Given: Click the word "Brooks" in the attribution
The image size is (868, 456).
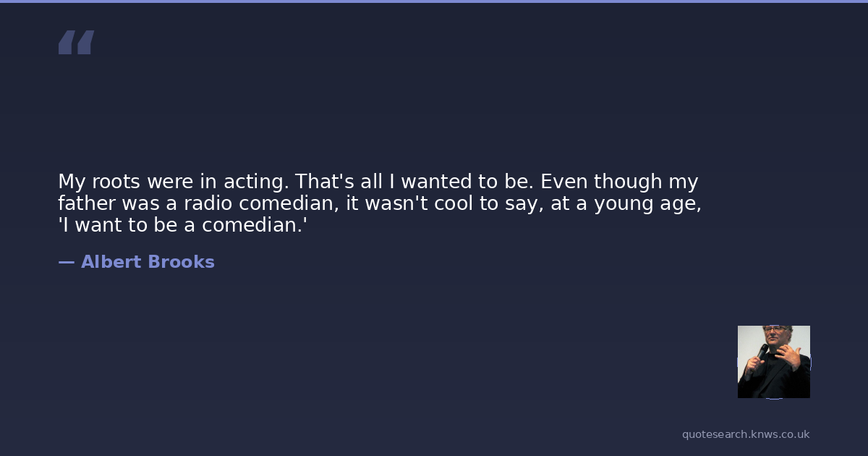Looking at the screenshot, I should pos(181,262).
